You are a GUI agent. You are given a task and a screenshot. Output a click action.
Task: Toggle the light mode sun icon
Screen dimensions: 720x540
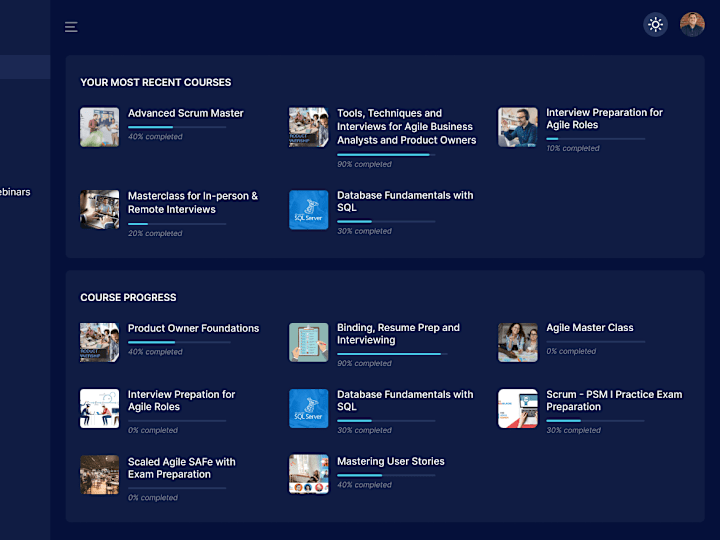tap(655, 24)
